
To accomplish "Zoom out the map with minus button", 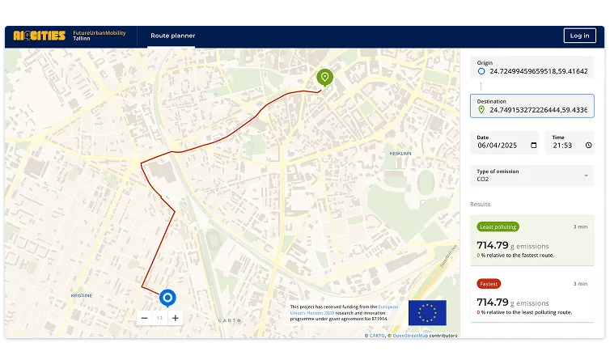I will pos(144,318).
